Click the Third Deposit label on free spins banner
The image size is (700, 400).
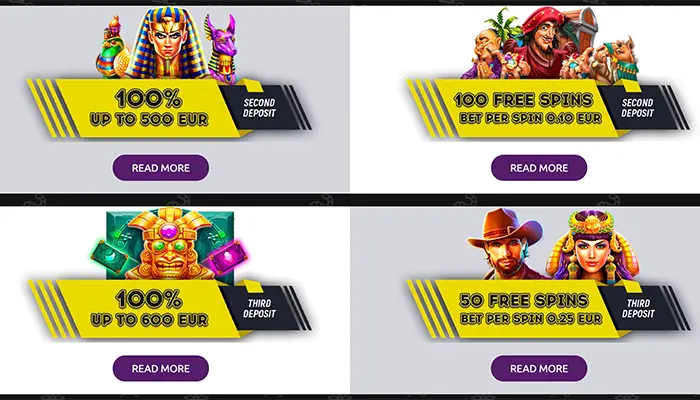coord(638,308)
